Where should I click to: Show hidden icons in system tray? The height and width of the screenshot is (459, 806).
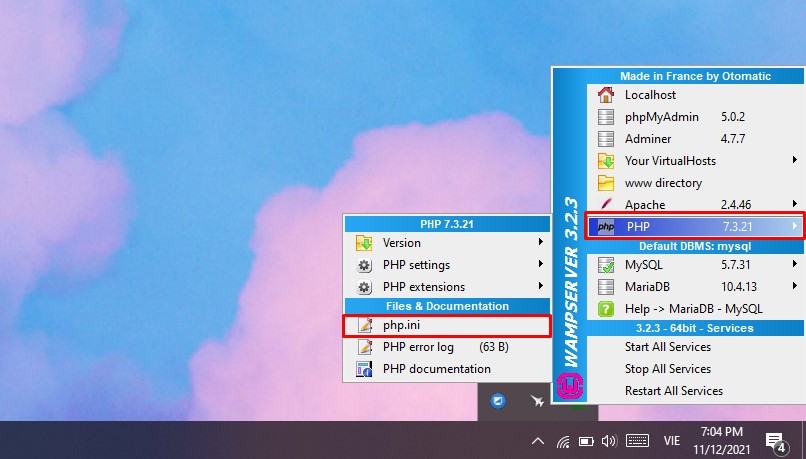click(x=538, y=441)
